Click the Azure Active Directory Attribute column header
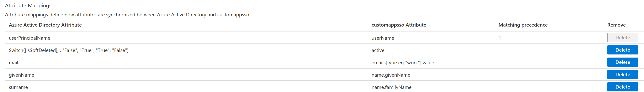Viewport: 644px width, 92px height. point(45,25)
